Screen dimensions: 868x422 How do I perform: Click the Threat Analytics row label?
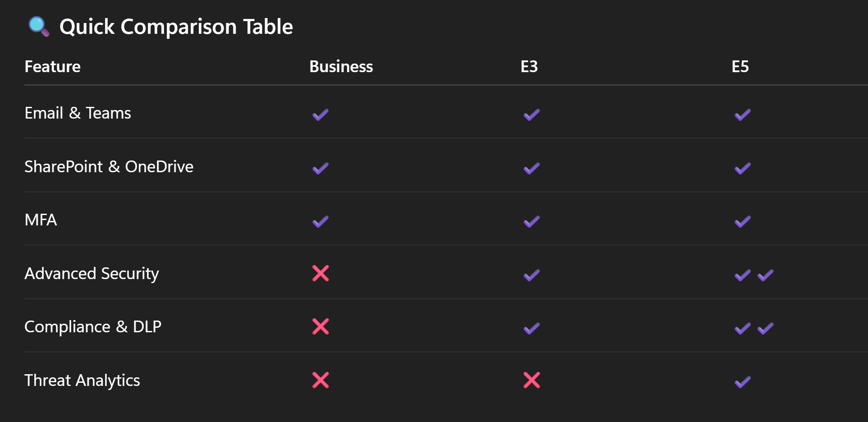[82, 380]
